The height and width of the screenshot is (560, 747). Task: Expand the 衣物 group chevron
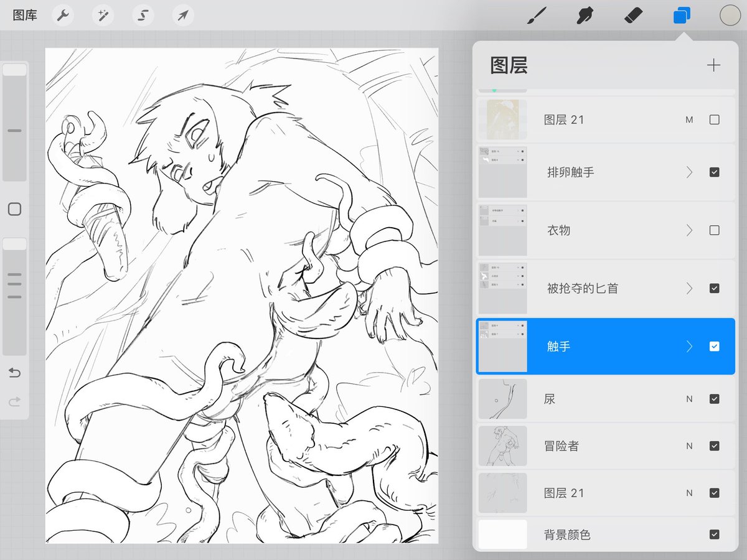(689, 230)
